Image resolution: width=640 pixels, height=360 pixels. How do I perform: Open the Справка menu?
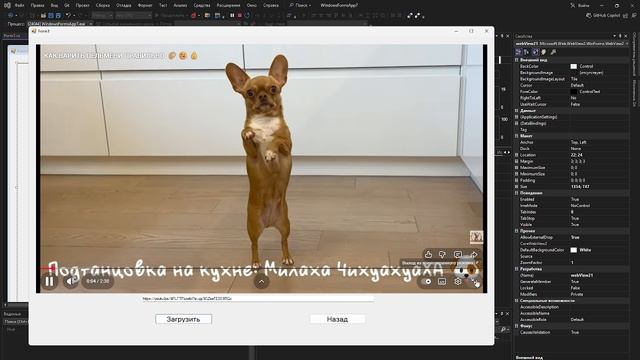tap(271, 5)
